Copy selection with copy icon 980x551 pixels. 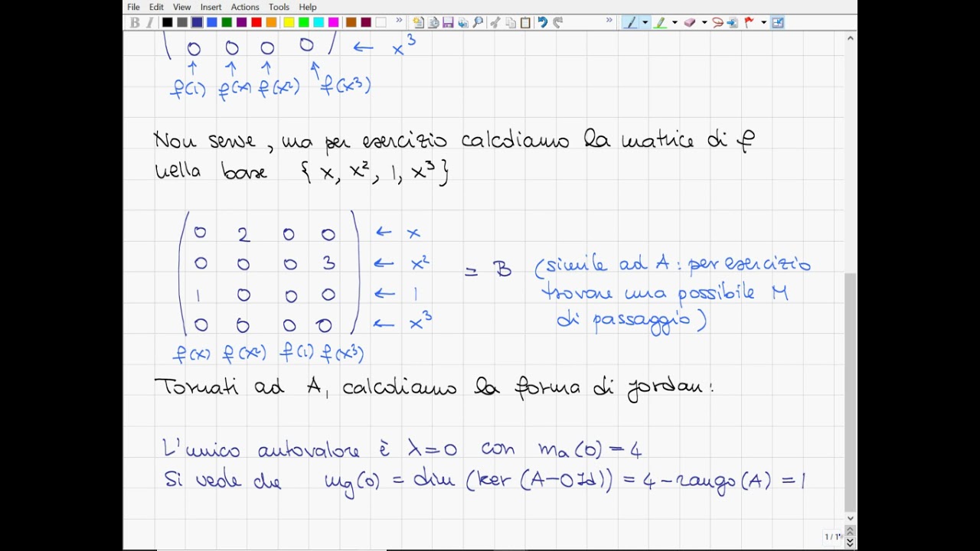click(511, 22)
